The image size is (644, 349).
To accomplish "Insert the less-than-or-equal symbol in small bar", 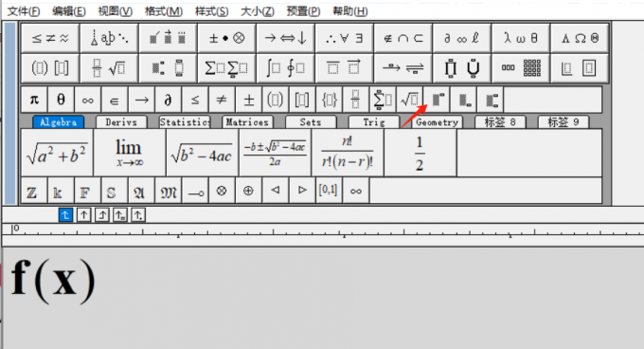I will click(195, 100).
